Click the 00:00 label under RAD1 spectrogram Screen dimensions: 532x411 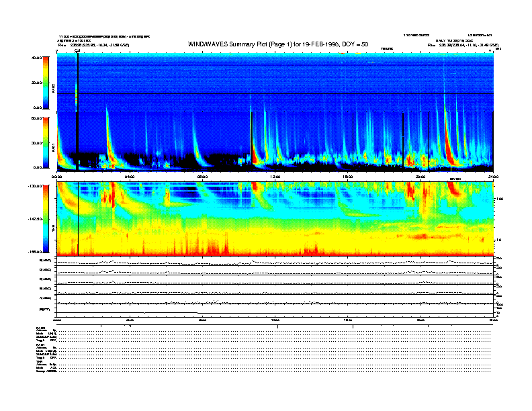click(57, 177)
